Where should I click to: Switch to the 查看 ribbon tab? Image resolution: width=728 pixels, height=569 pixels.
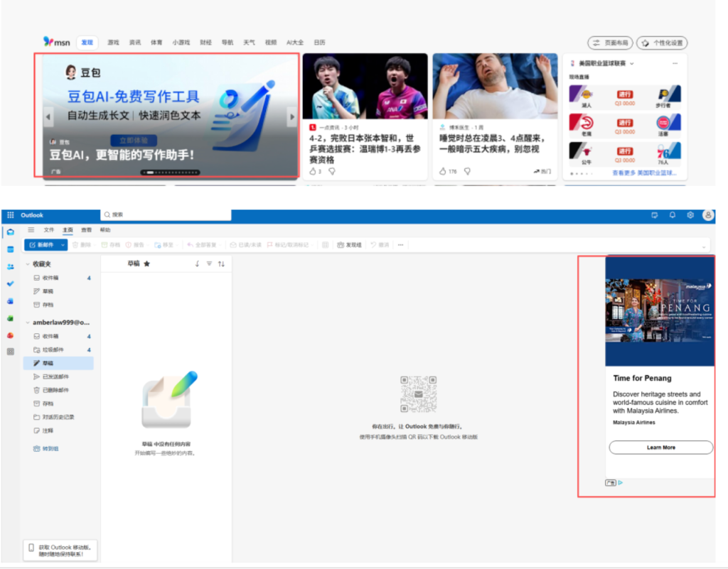(86, 230)
